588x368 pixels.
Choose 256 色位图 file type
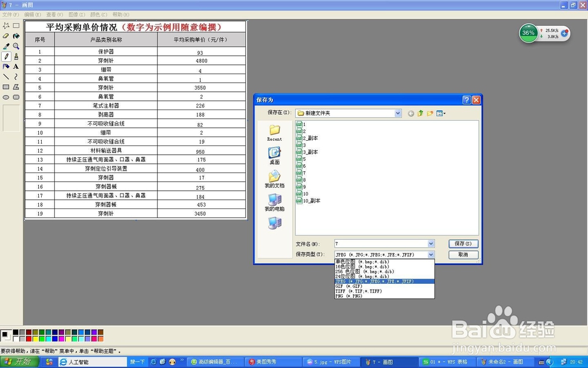tap(385, 271)
